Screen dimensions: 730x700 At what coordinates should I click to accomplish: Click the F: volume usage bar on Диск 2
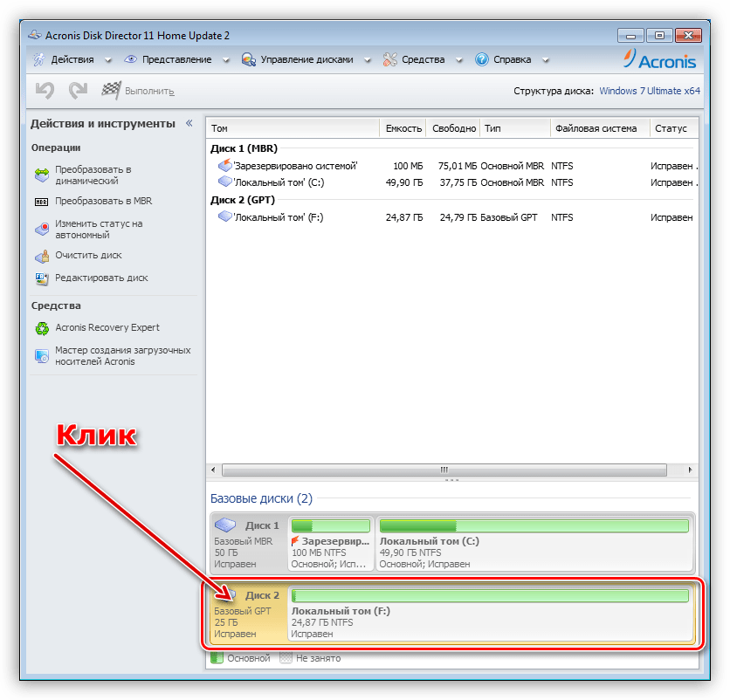click(490, 596)
